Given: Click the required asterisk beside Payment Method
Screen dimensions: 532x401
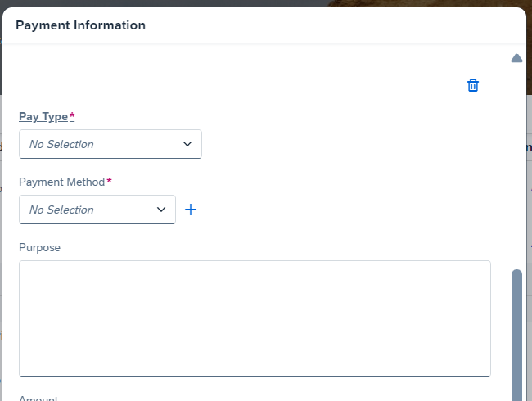Looking at the screenshot, I should coord(109,181).
